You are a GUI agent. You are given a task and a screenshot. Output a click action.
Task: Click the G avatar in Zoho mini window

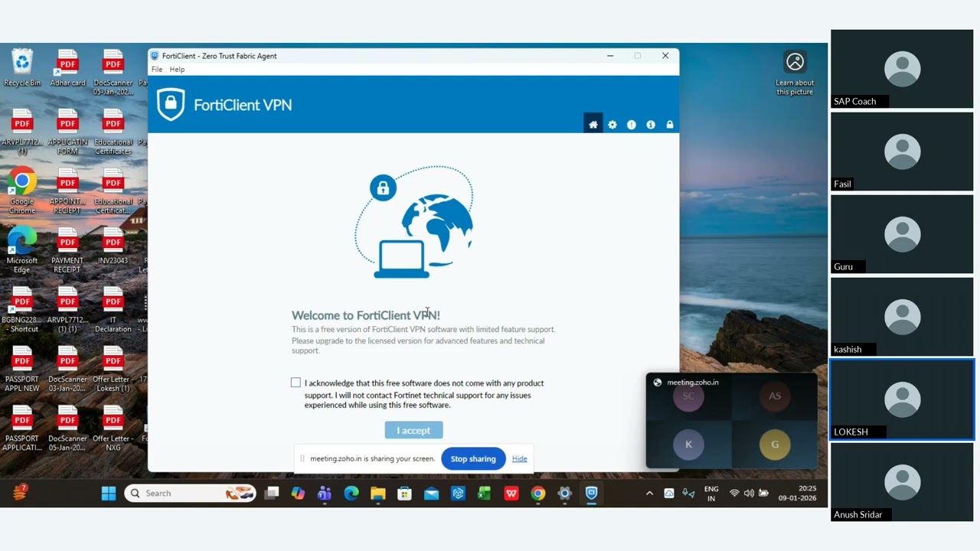pyautogui.click(x=775, y=445)
